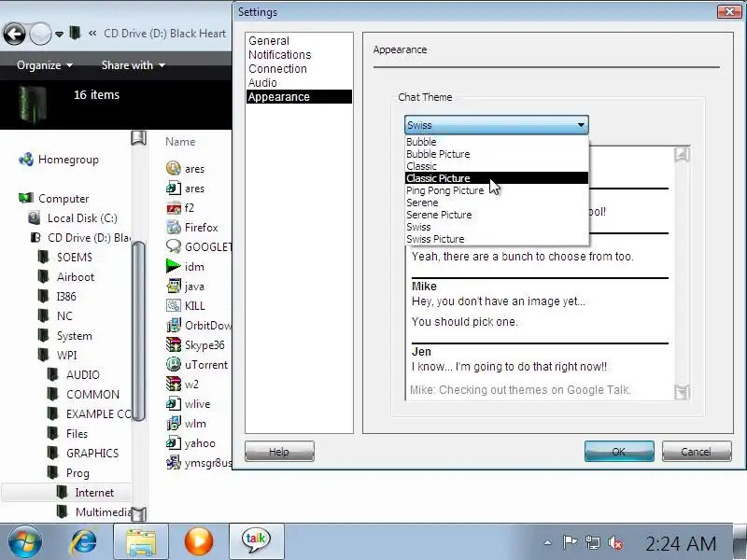Open SOEMS folder in tree
The height and width of the screenshot is (560, 747).
coord(75,258)
